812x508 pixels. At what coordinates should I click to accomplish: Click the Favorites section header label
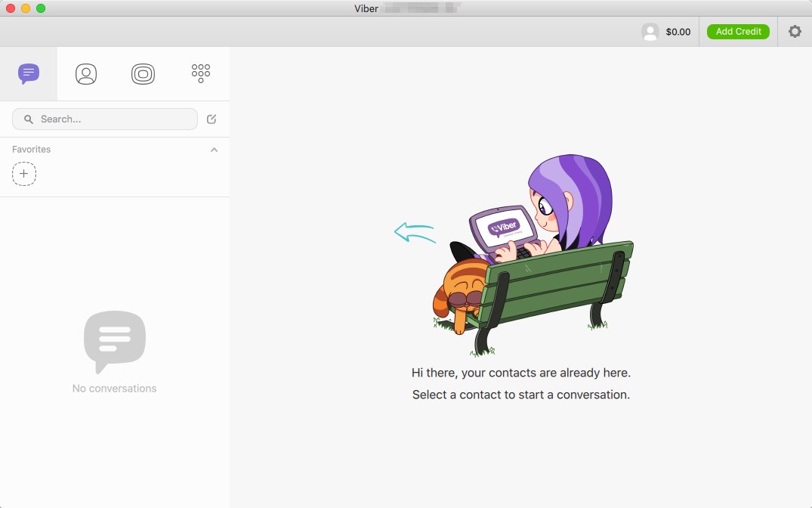[32, 150]
